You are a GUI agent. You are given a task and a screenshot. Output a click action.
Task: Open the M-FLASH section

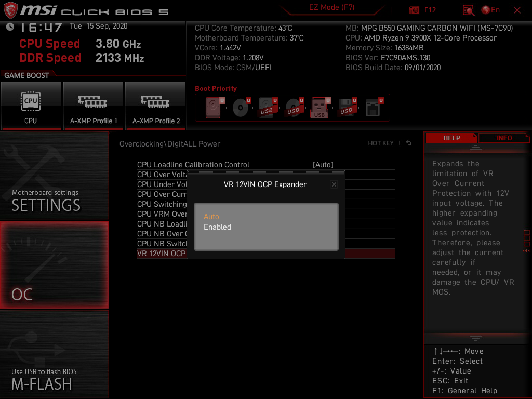coord(54,354)
